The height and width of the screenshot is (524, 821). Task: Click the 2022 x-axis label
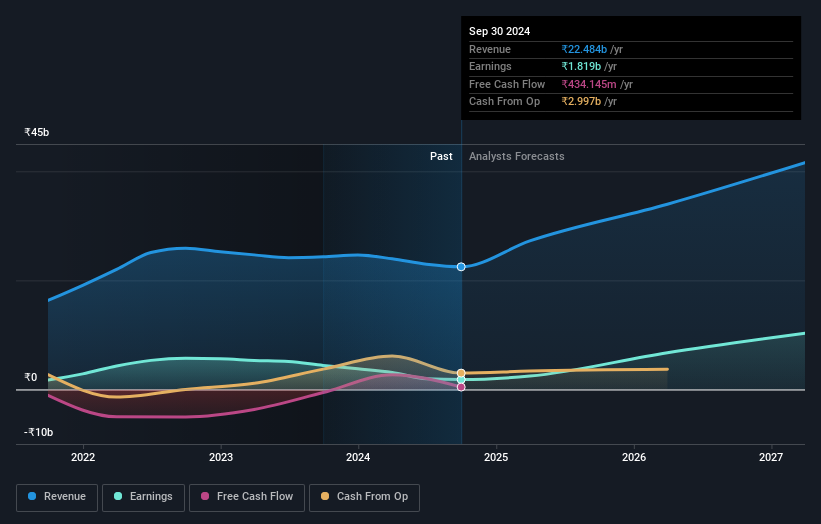point(83,458)
